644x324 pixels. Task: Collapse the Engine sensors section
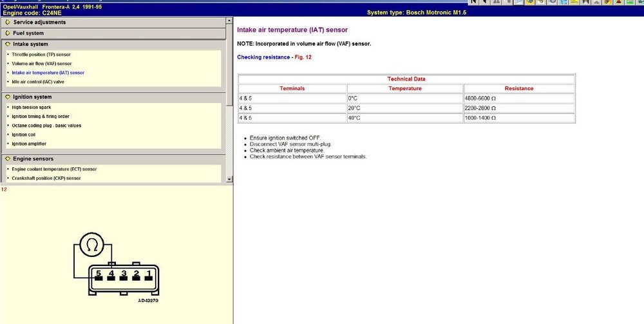pyautogui.click(x=113, y=158)
